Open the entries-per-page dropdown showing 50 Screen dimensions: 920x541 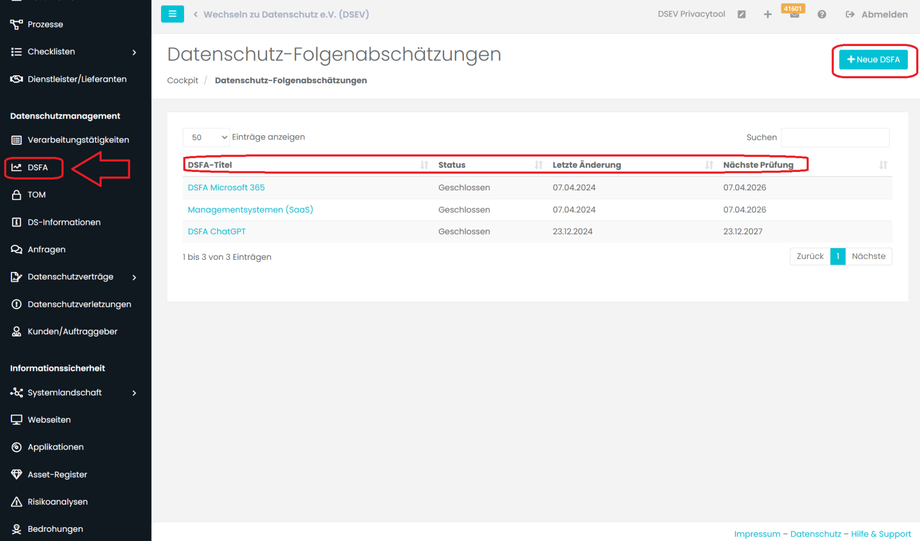pos(206,137)
